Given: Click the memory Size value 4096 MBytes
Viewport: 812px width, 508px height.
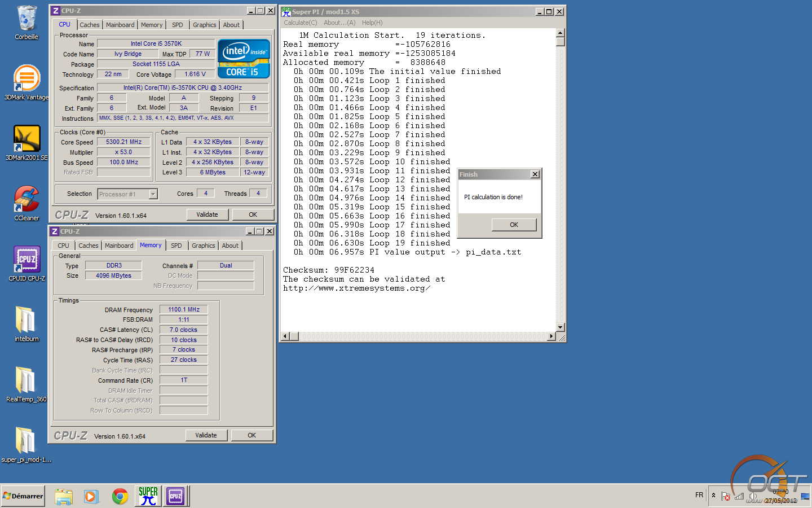Looking at the screenshot, I should coord(113,275).
